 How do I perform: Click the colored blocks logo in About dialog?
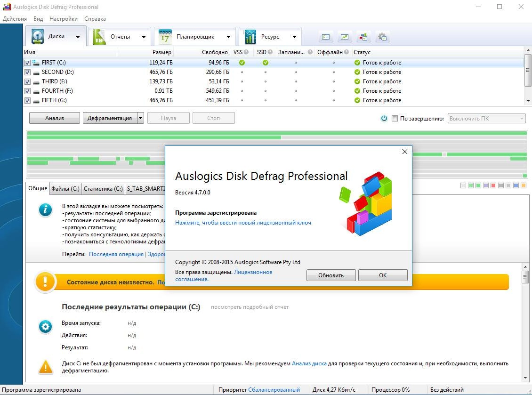[x=366, y=203]
